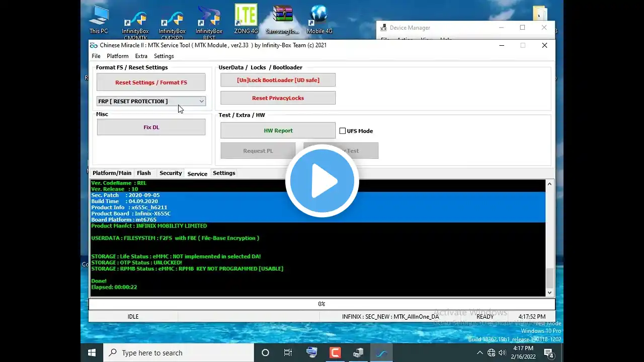Switch to the Settings tab
The image size is (644, 362).
(x=224, y=173)
